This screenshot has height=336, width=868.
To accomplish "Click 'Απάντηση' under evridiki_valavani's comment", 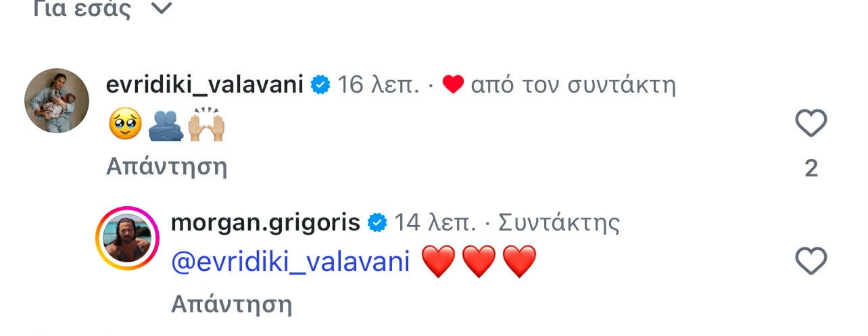I will click(166, 166).
